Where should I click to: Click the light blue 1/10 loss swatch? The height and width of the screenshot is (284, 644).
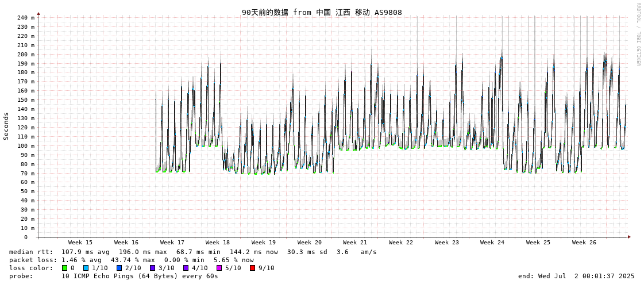84,268
